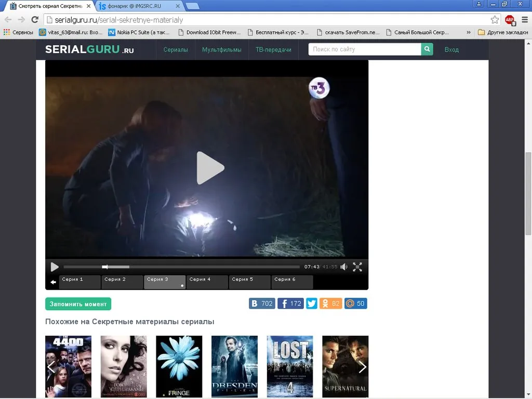Expand hidden bookmarks with double chevron
Screen dimensions: 532x399
click(x=469, y=32)
